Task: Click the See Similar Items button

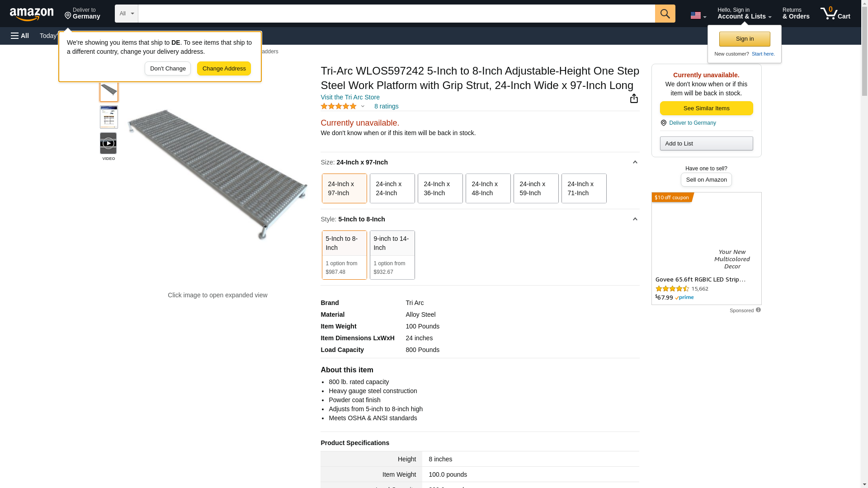Action: click(x=706, y=108)
